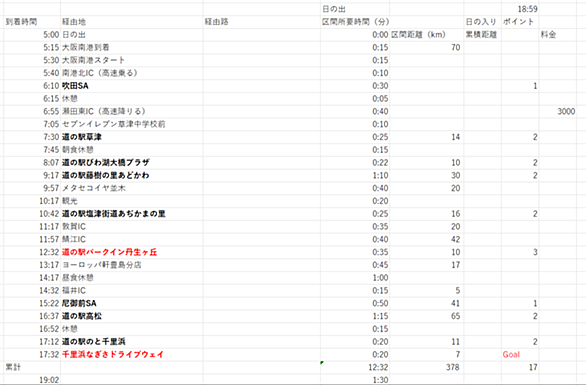The height and width of the screenshot is (385, 586).
Task: Click the 瀬田東IC（高速降りる） cell
Action: (132, 111)
